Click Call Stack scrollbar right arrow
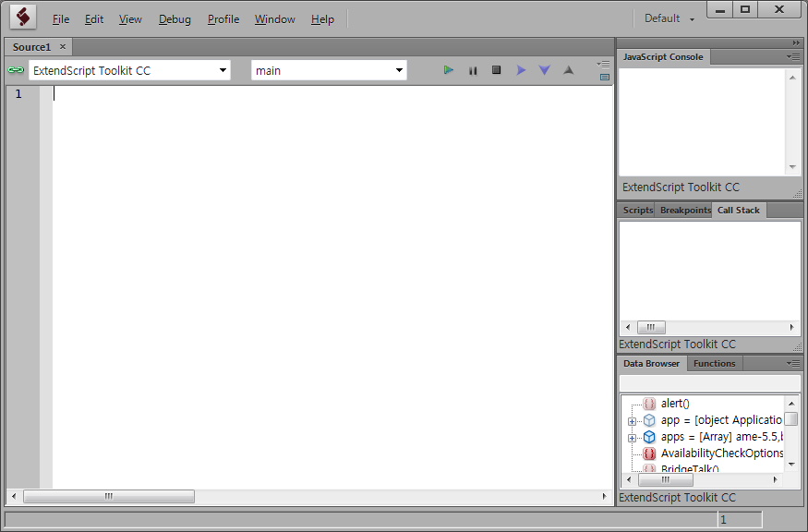The image size is (808, 532). pyautogui.click(x=792, y=327)
